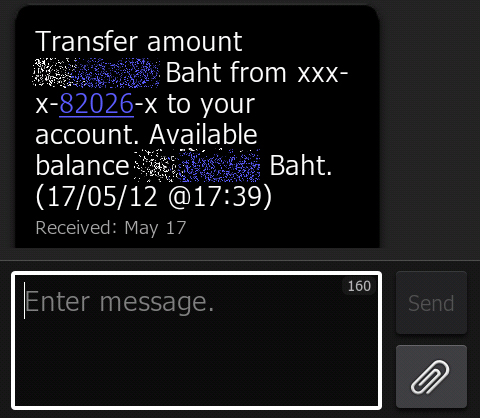Select the "(17/05/12 @17:39)" timestamp text
The width and height of the screenshot is (480, 418).
154,197
